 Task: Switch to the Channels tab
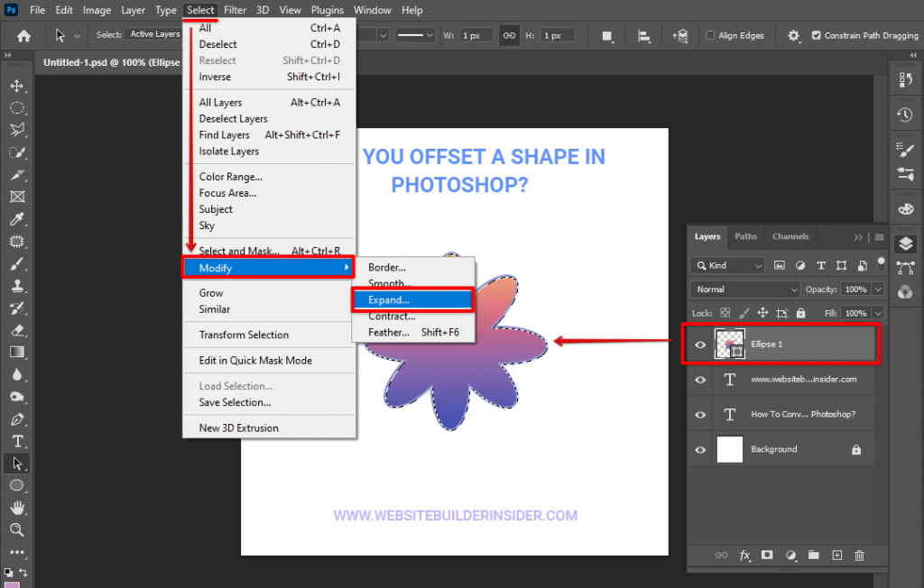(790, 236)
